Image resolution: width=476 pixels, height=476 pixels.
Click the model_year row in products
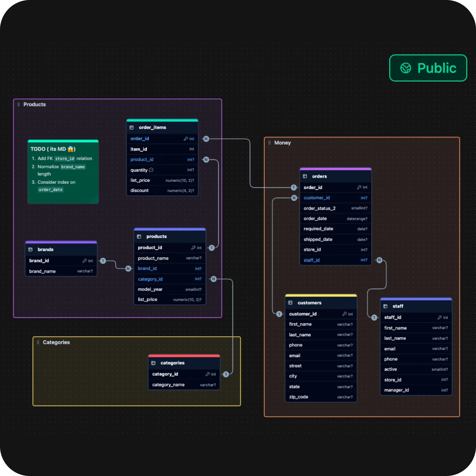(170, 289)
